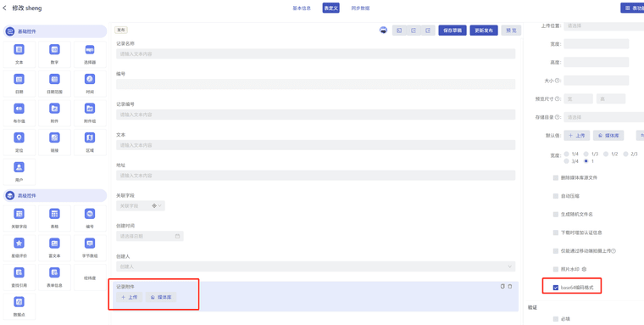Select the 选择器 selector control

pos(90,54)
